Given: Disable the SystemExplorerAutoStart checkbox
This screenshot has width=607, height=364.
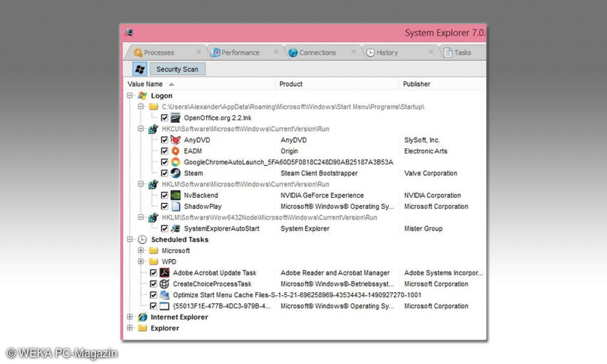Looking at the screenshot, I should coord(164,229).
